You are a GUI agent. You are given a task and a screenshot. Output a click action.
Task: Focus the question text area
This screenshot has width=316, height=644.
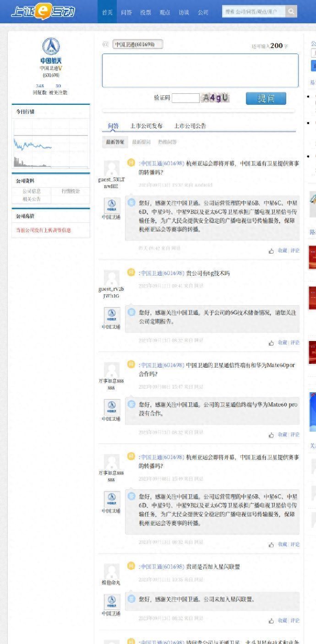tap(200, 70)
